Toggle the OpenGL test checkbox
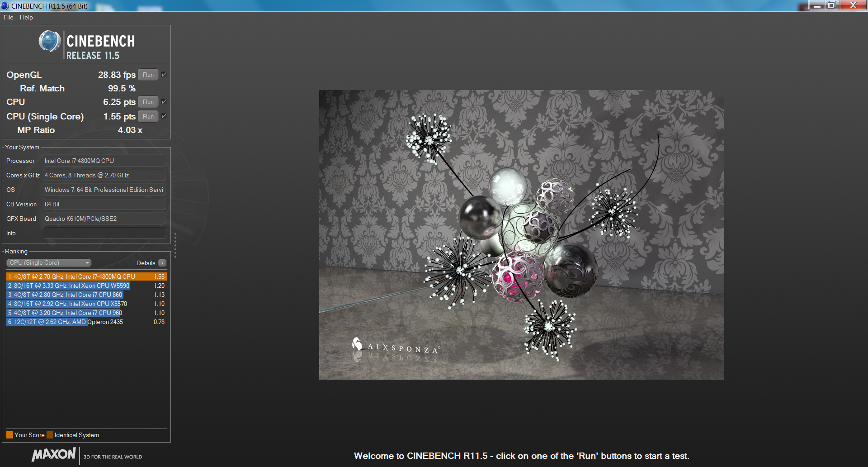The height and width of the screenshot is (467, 868). [x=164, y=75]
